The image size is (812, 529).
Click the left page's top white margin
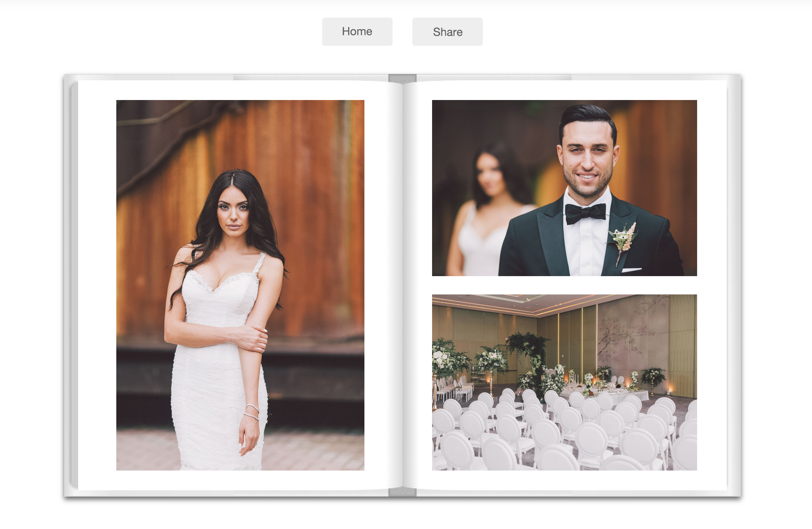tap(240, 90)
